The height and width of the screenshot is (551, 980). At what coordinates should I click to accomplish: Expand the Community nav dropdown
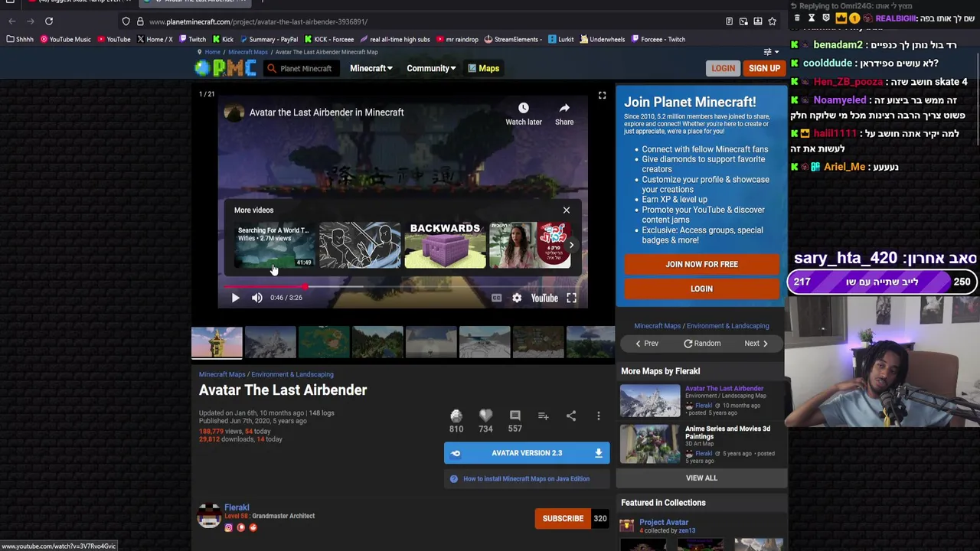click(x=431, y=68)
